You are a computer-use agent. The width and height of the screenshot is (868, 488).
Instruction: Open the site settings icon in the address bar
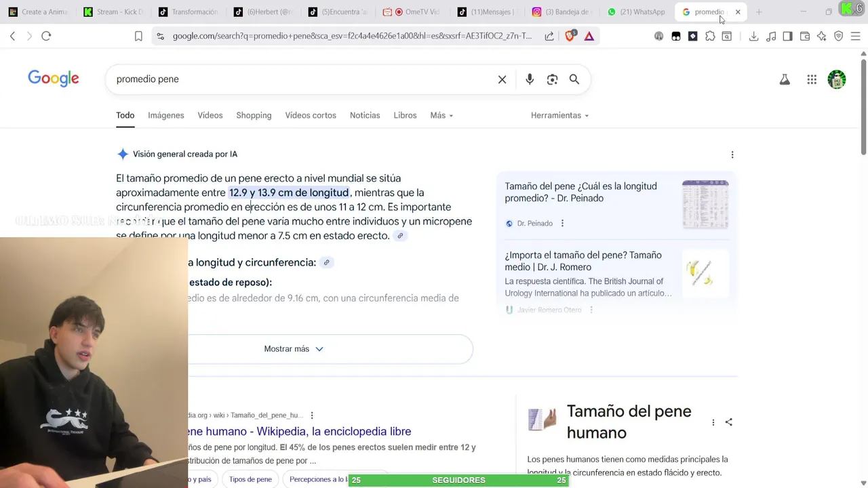(x=160, y=36)
